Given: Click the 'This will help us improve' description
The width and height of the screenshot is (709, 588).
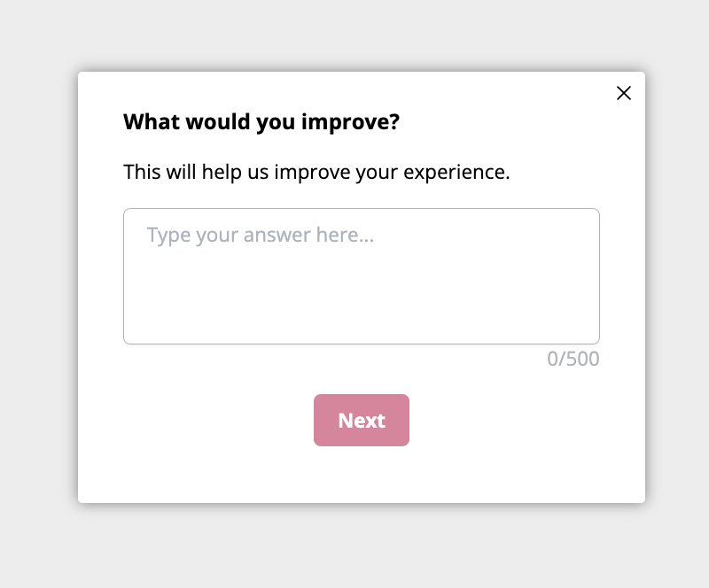Looking at the screenshot, I should (316, 172).
